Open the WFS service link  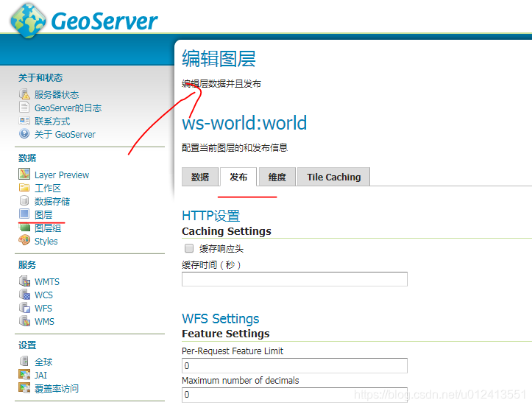coord(43,309)
